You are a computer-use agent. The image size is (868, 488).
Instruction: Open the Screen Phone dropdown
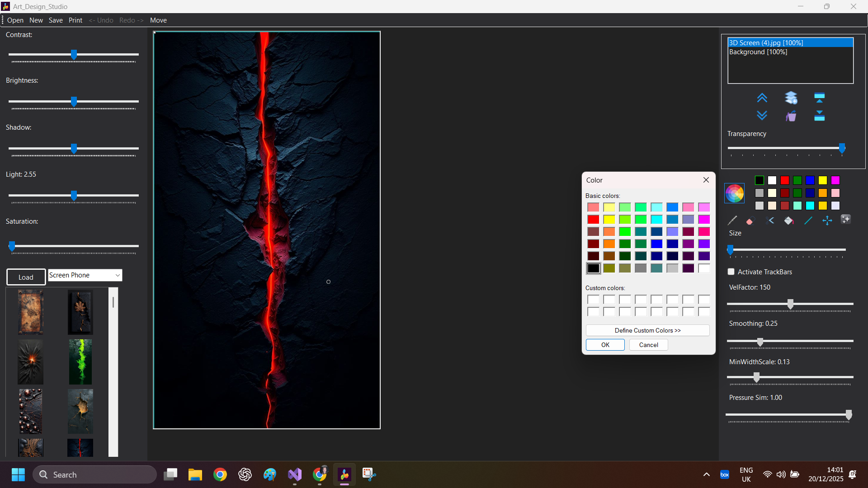click(x=118, y=275)
